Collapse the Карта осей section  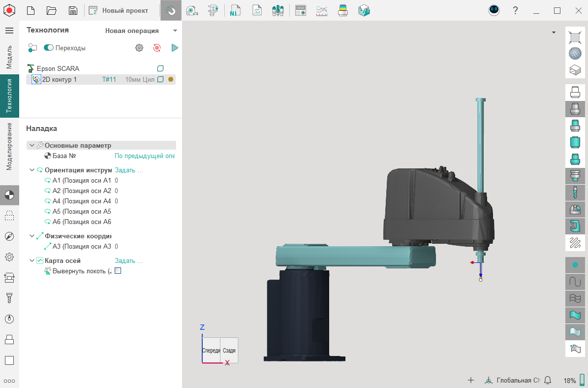tap(32, 260)
